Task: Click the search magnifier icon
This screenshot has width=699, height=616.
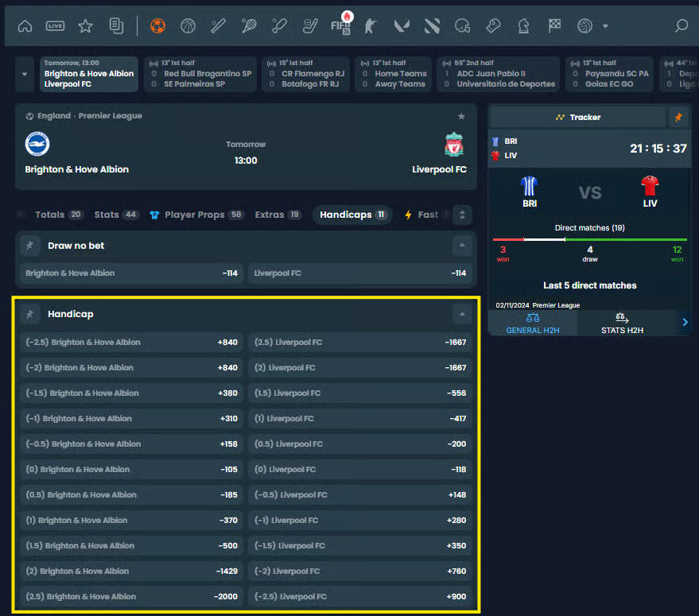Action: click(x=681, y=25)
